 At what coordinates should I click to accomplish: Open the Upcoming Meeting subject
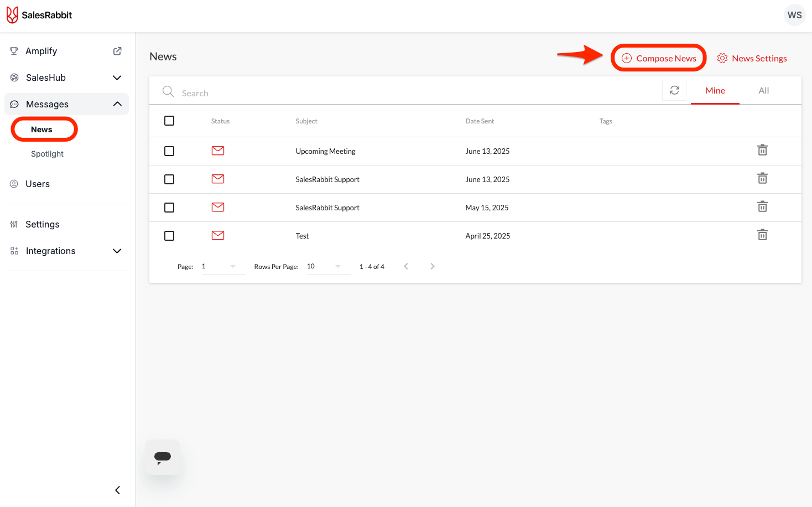pyautogui.click(x=325, y=151)
